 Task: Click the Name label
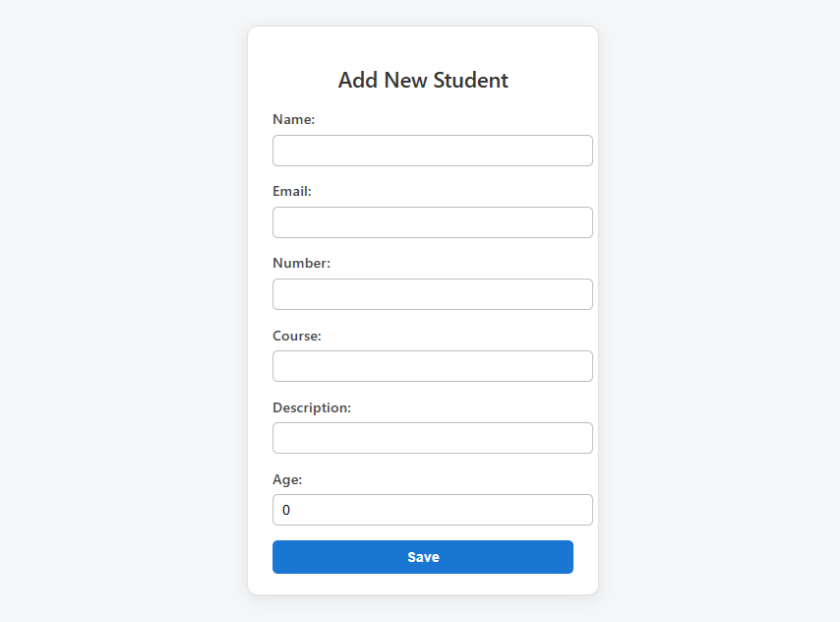293,119
